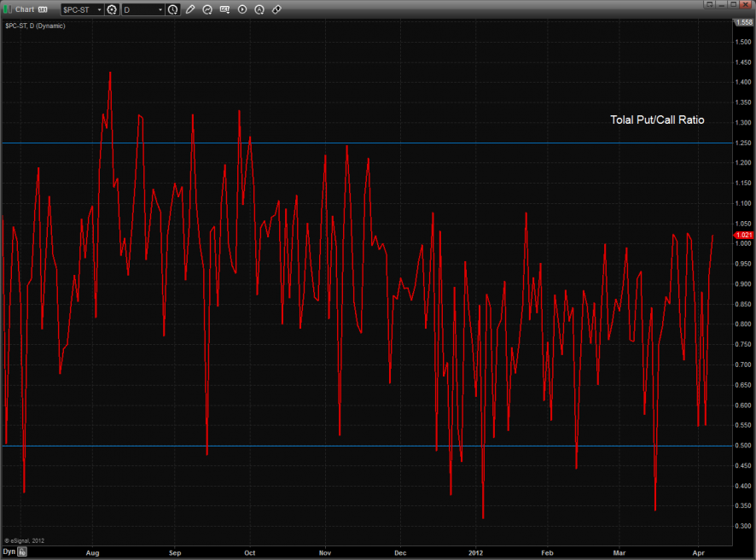The width and height of the screenshot is (756, 560).
Task: Close the chart window
Action: tap(747, 4)
